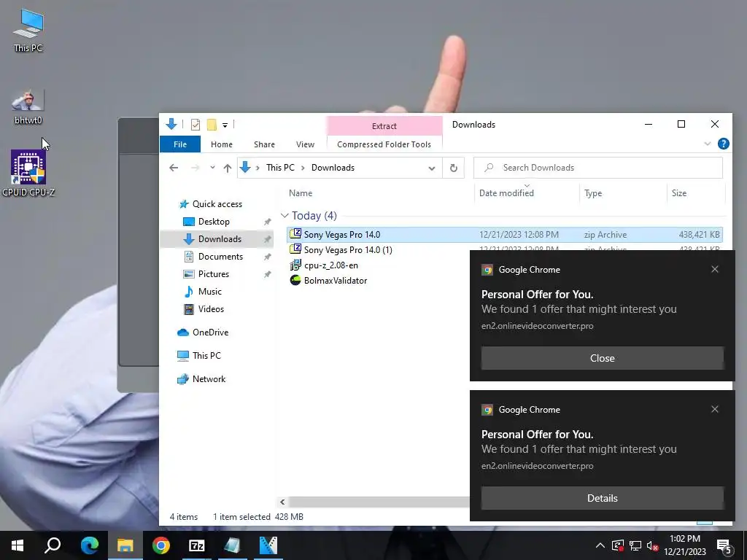Open taskbar Search
Image resolution: width=747 pixels, height=560 pixels.
point(53,545)
